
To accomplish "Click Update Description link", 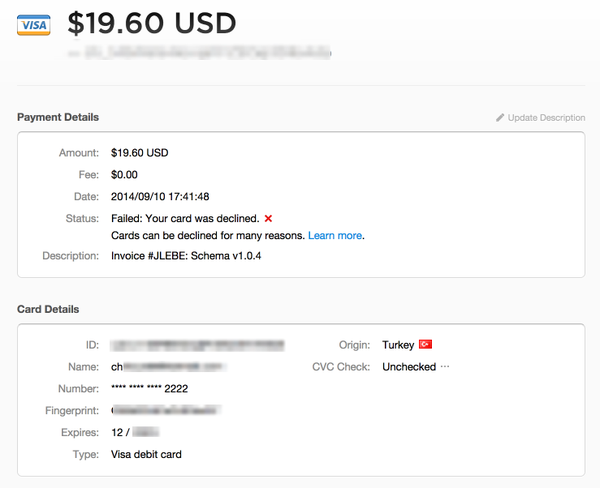I will click(546, 118).
